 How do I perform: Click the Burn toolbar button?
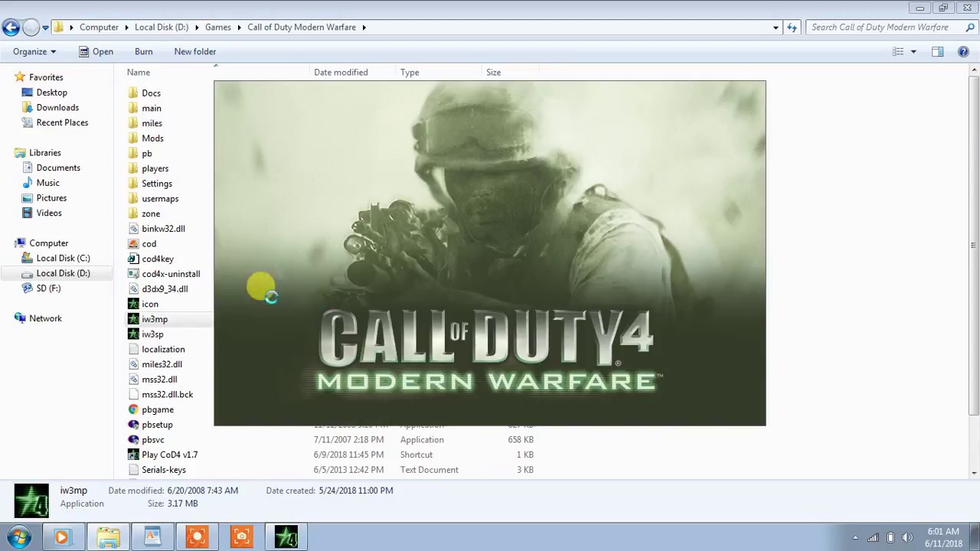coord(143,51)
